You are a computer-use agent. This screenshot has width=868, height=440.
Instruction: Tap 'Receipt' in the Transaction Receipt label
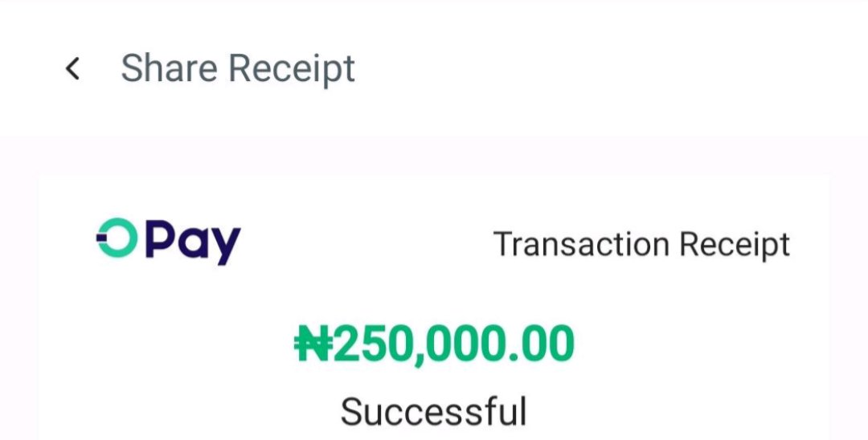(735, 245)
